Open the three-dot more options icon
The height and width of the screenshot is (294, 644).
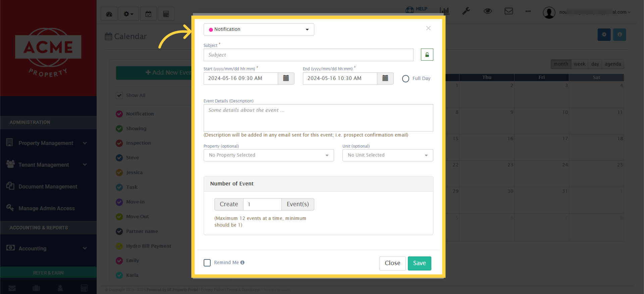[x=528, y=11]
